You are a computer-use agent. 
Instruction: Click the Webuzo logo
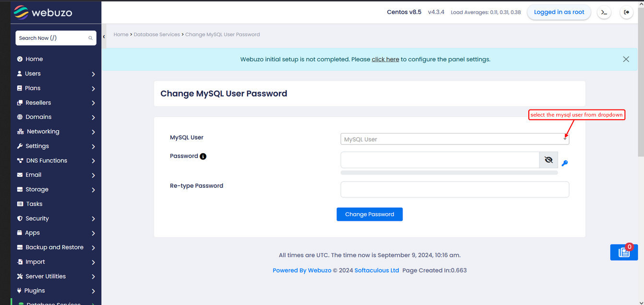[x=43, y=12]
